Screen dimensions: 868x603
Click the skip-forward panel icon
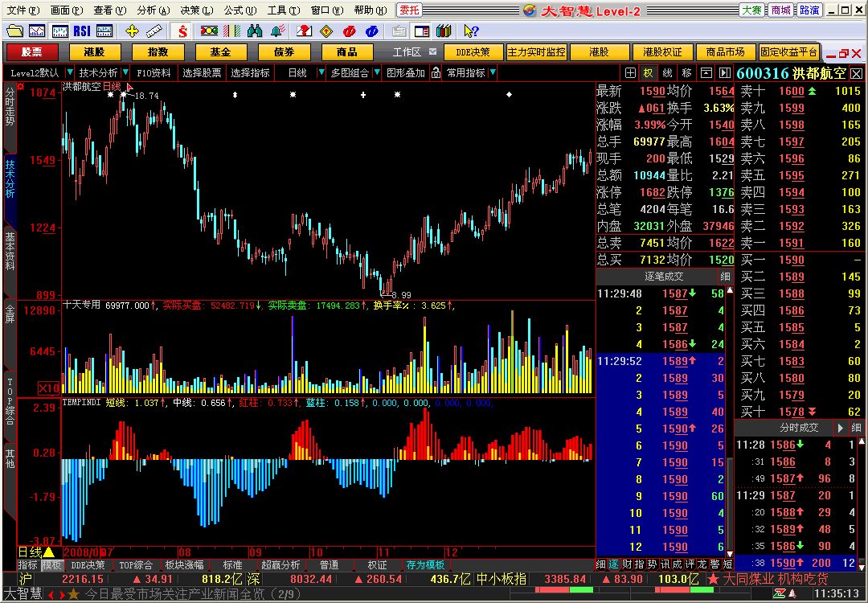click(x=725, y=72)
